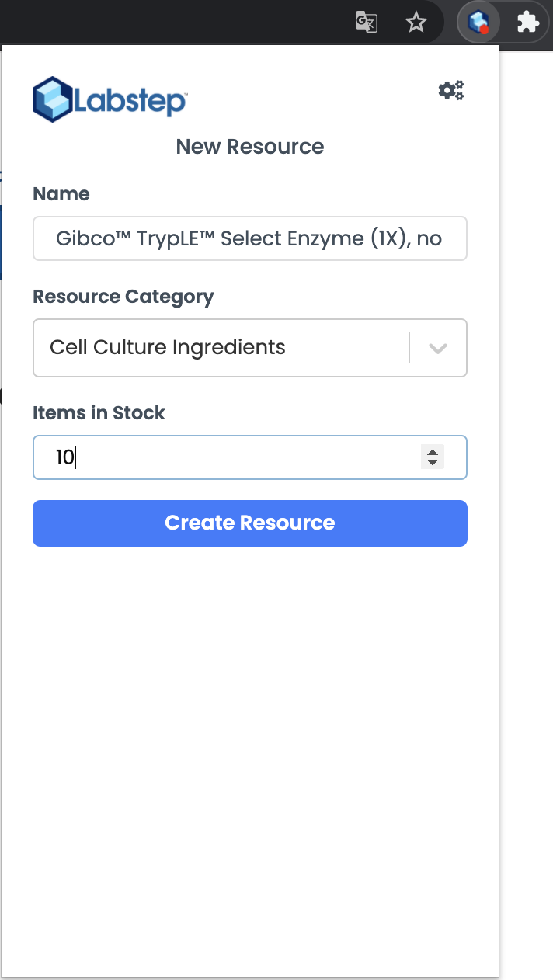
Task: Click into the Items in Stock field
Action: (225, 457)
